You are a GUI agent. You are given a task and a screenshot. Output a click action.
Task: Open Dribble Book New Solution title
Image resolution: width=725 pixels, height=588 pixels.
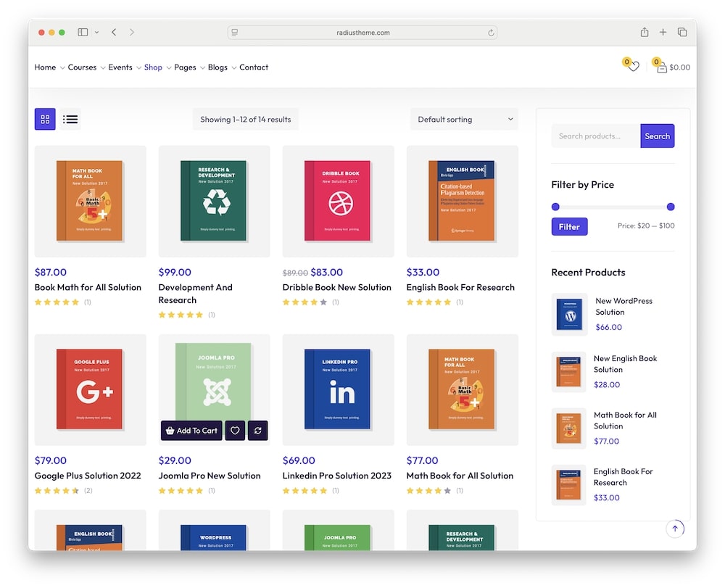[336, 287]
